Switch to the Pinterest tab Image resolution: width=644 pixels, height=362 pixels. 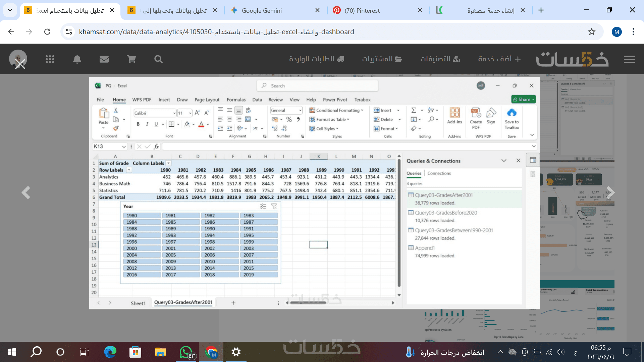point(362,10)
